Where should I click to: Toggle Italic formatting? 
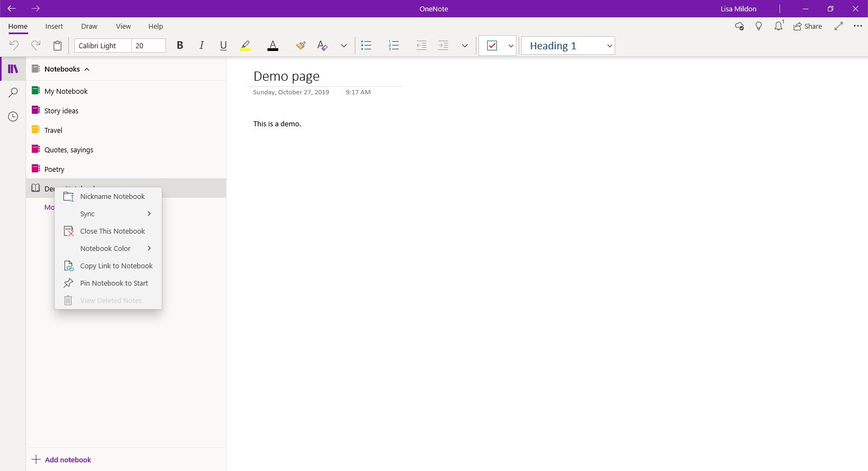coord(202,46)
